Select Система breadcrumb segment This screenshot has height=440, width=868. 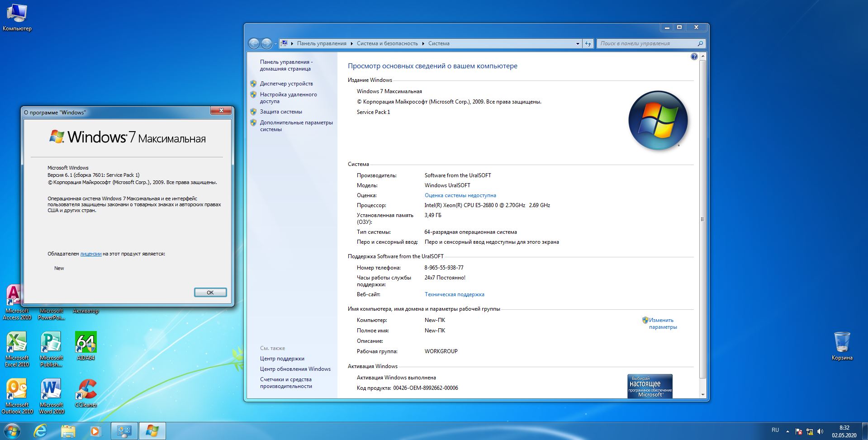tap(439, 43)
